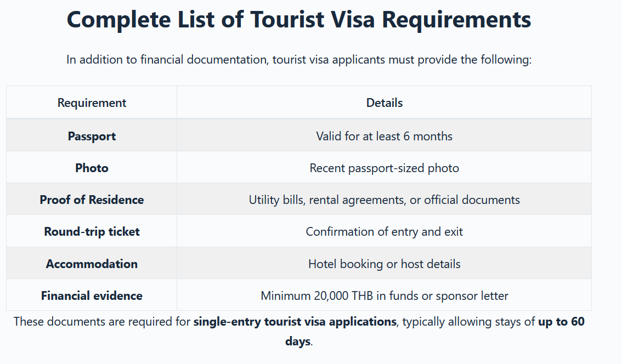Screen dimensions: 622x364
Task: Click the utility bills, rental agreements details cell
Action: (384, 200)
